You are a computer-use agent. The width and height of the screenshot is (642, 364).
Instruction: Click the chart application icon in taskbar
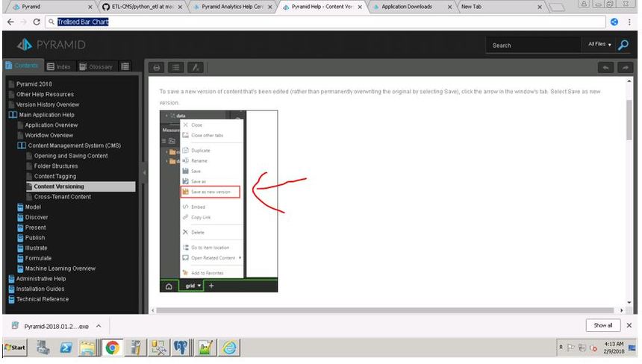click(x=205, y=348)
